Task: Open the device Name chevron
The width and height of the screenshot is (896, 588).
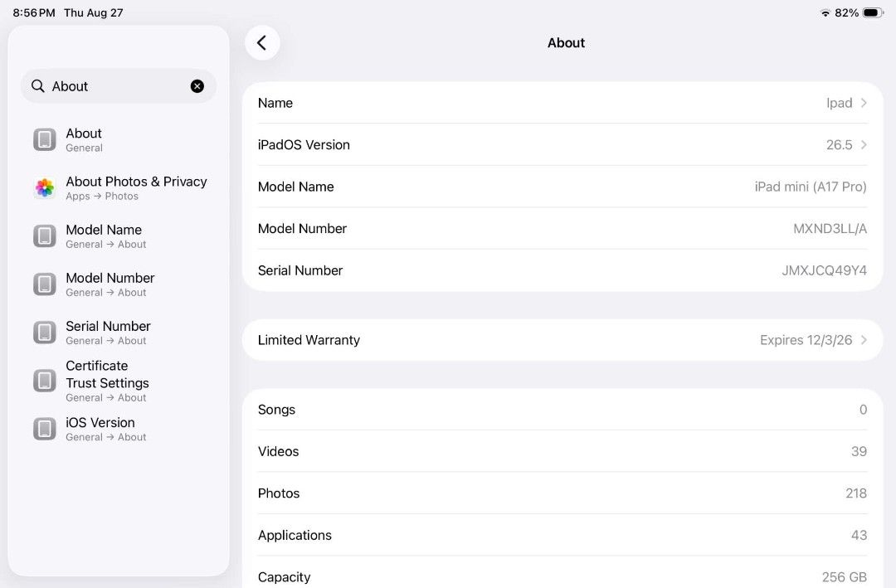Action: click(864, 103)
